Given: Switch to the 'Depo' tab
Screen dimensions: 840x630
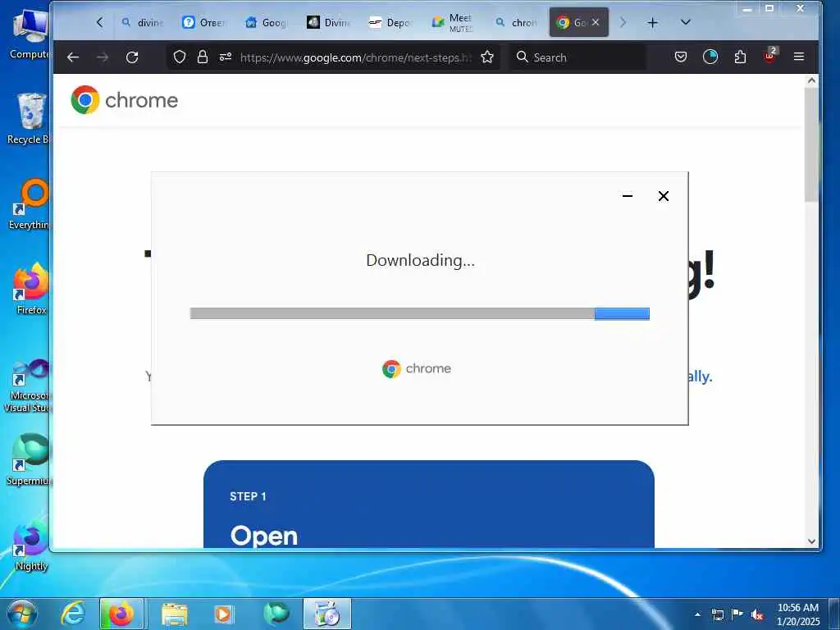Looking at the screenshot, I should click(390, 22).
